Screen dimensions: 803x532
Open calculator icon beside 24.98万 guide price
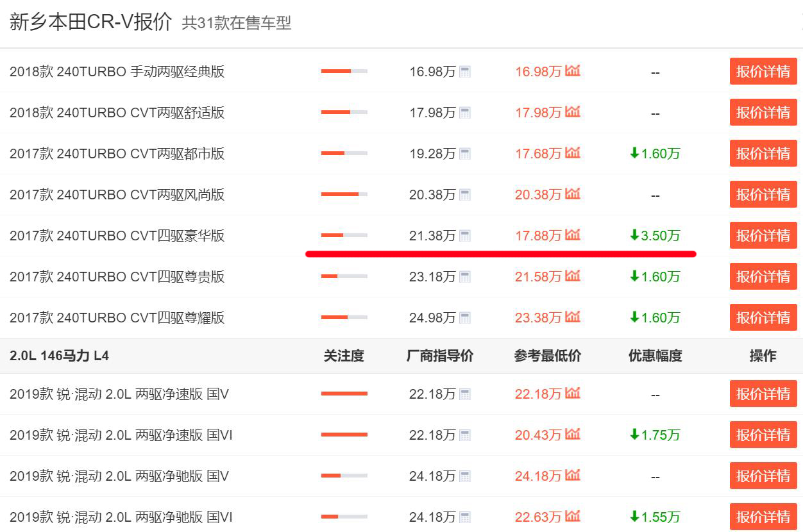click(465, 318)
